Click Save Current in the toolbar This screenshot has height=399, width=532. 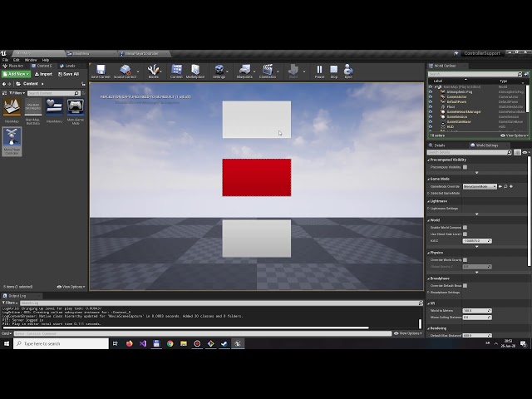[x=101, y=71]
